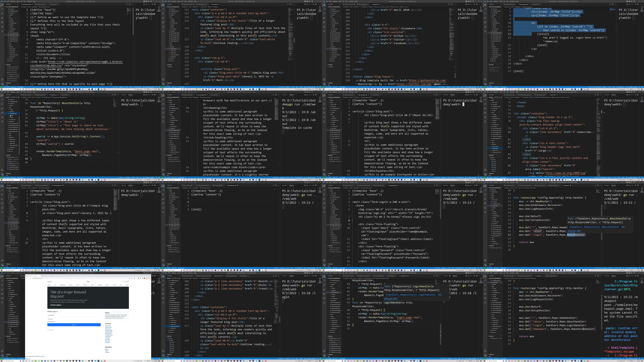Switch to the about.html tab in the base.layout.tmpl window
This screenshot has width=644, height=362.
[54, 4]
